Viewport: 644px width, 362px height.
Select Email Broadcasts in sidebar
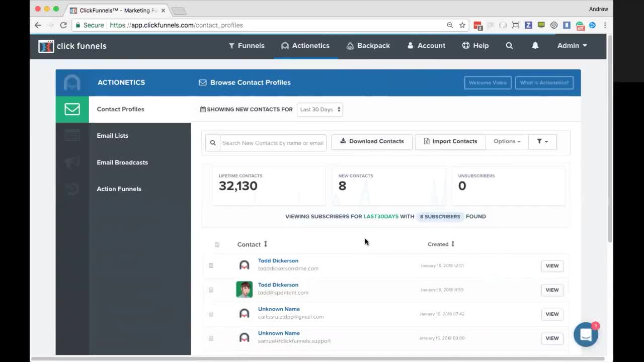click(x=122, y=162)
